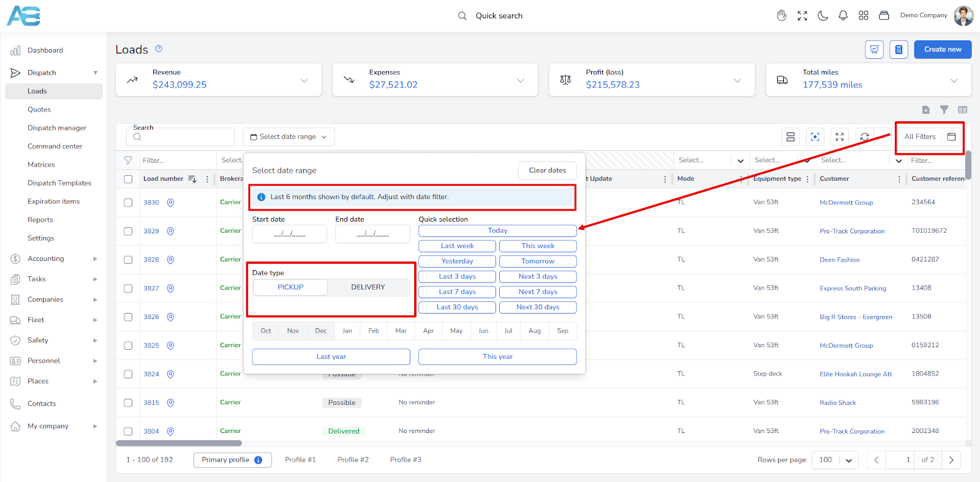980x482 pixels.
Task: Select Last 30 days quick selection
Action: point(457,307)
